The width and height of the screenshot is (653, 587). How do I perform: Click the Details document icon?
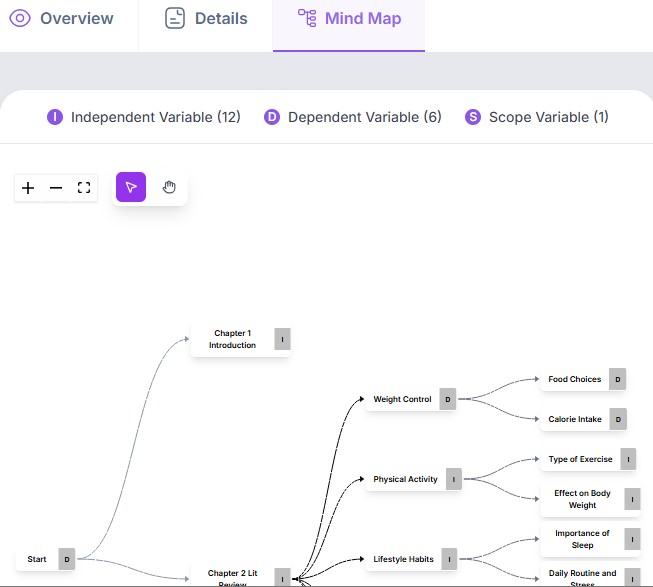point(175,19)
